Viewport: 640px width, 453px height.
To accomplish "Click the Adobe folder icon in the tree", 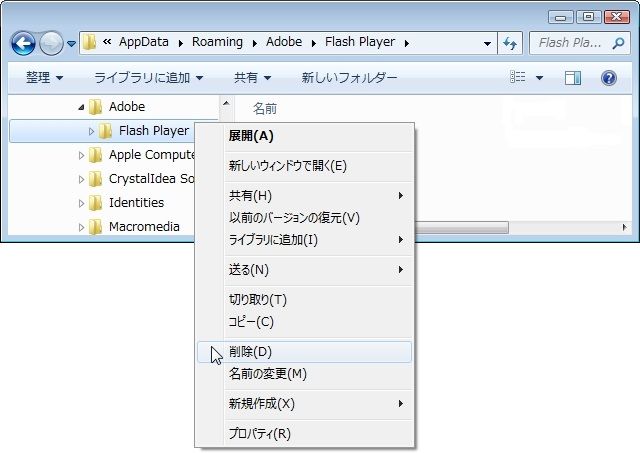I will pyautogui.click(x=96, y=107).
